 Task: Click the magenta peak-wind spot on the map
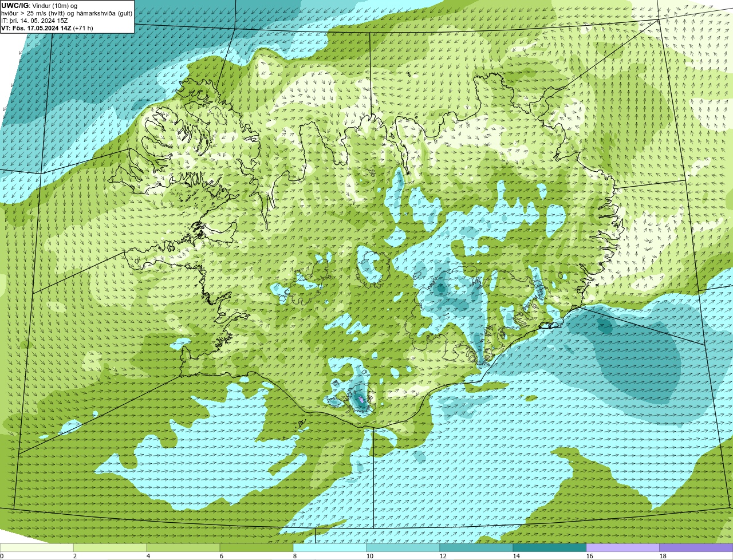(x=361, y=399)
